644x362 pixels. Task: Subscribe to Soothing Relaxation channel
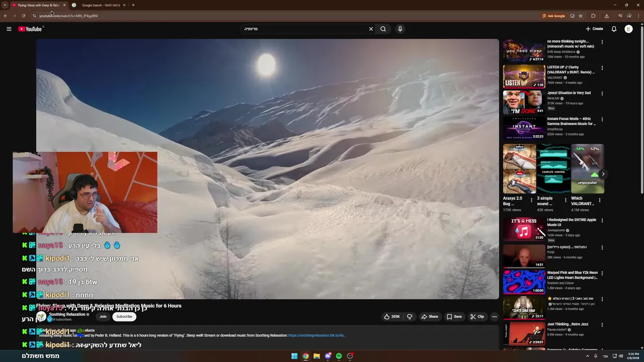(x=124, y=317)
